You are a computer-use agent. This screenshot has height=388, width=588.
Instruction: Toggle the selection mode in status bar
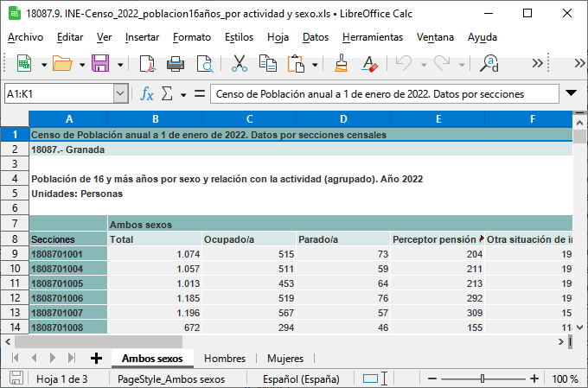(372, 378)
